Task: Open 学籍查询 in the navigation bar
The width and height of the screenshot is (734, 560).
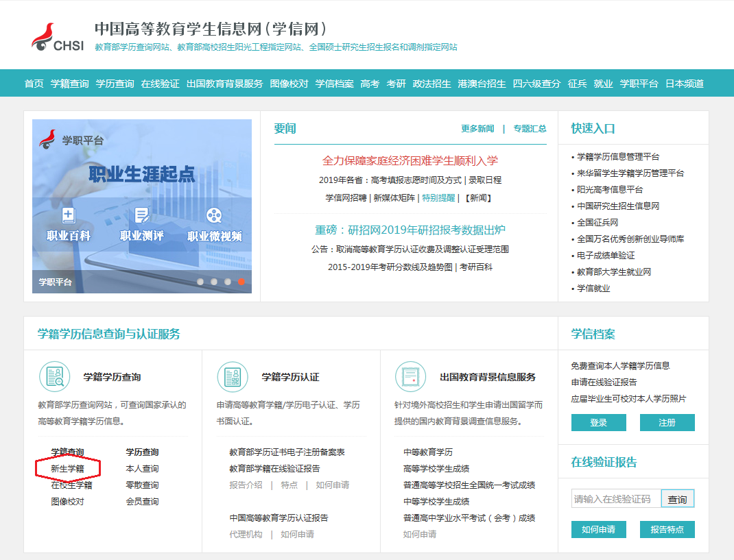Action: click(x=70, y=84)
